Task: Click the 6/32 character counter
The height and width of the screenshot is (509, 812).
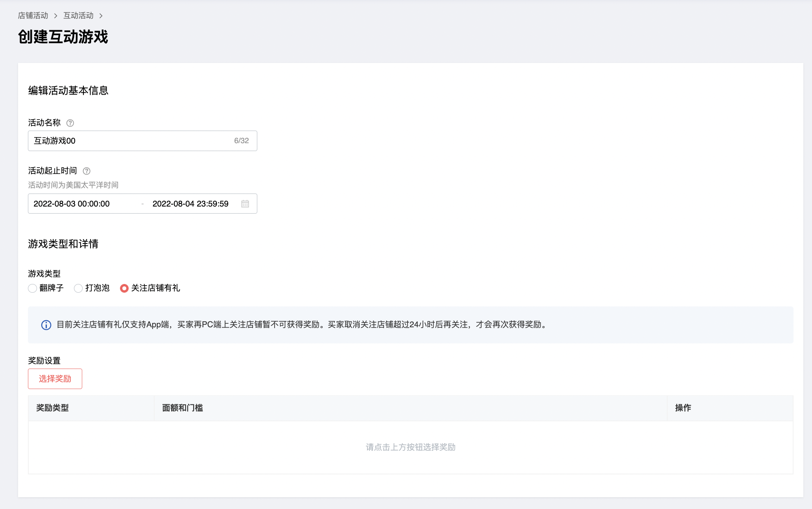Action: click(241, 141)
